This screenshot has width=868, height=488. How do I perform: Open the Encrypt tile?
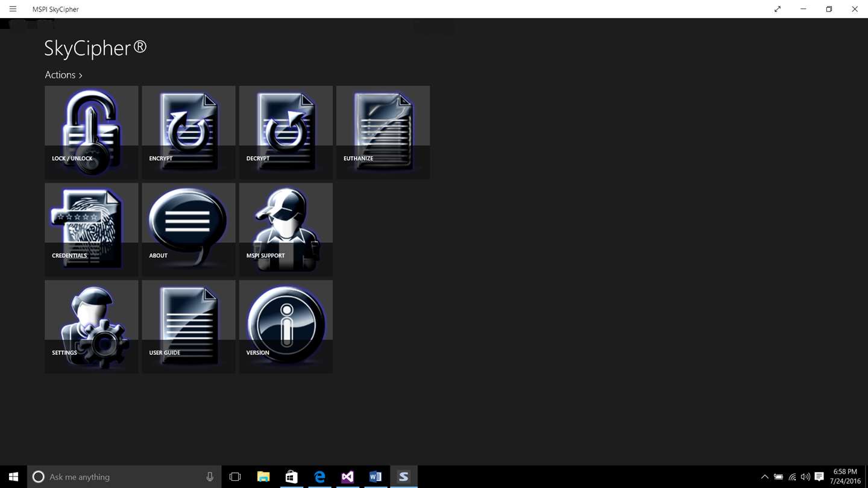[x=189, y=133]
